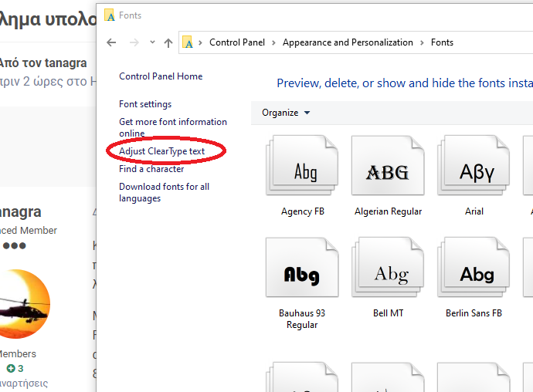The height and width of the screenshot is (392, 533).
Task: Select Fonts breadcrumb item
Action: pos(442,42)
